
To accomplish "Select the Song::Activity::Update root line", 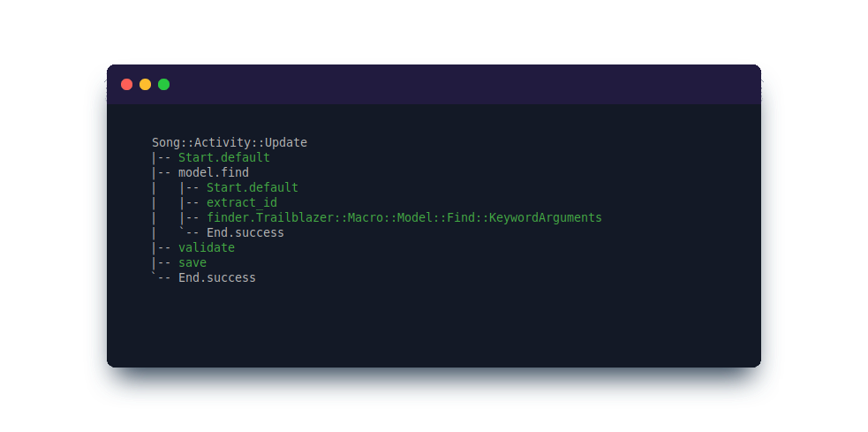I will (230, 142).
